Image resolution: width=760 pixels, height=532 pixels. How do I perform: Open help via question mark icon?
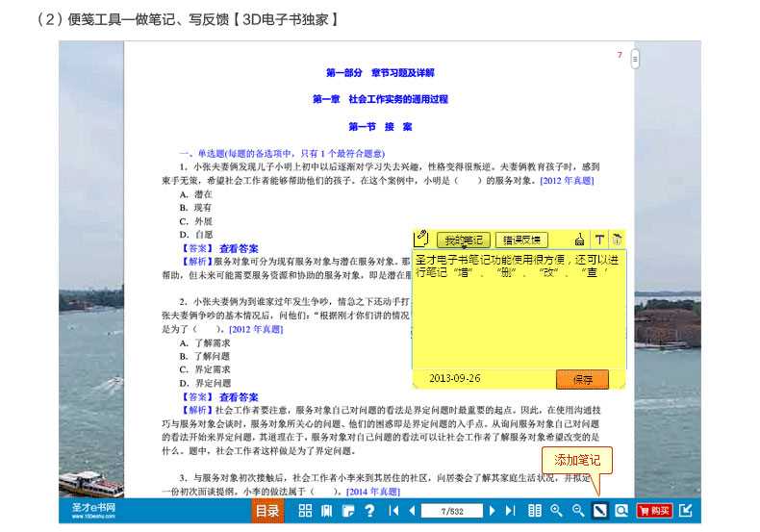pos(369,511)
